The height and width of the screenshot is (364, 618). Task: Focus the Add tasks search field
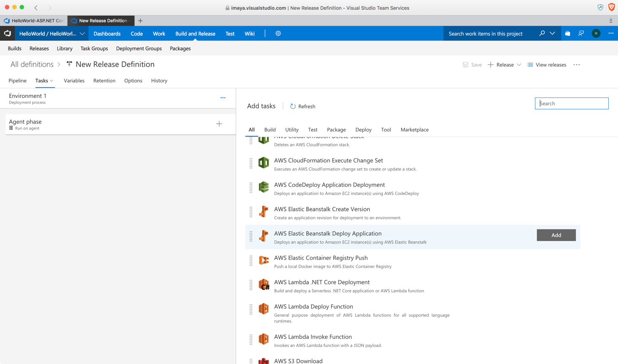click(x=572, y=103)
